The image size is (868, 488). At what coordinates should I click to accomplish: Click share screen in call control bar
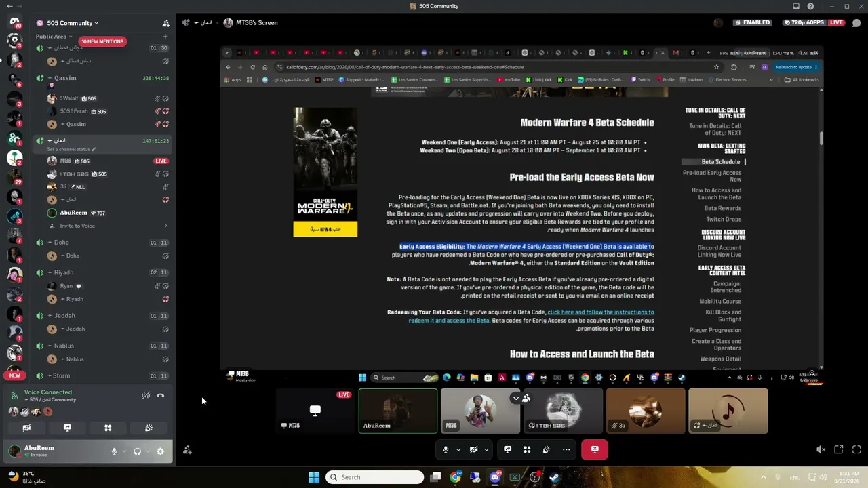(x=507, y=449)
